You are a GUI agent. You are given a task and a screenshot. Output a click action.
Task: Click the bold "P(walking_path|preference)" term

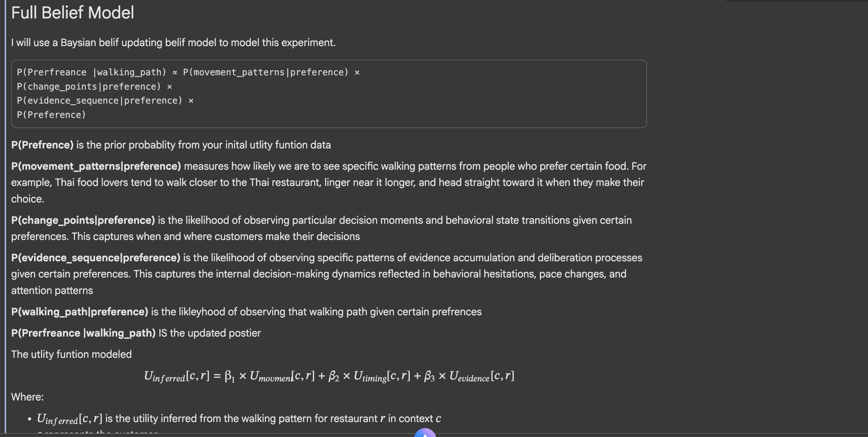click(x=79, y=312)
